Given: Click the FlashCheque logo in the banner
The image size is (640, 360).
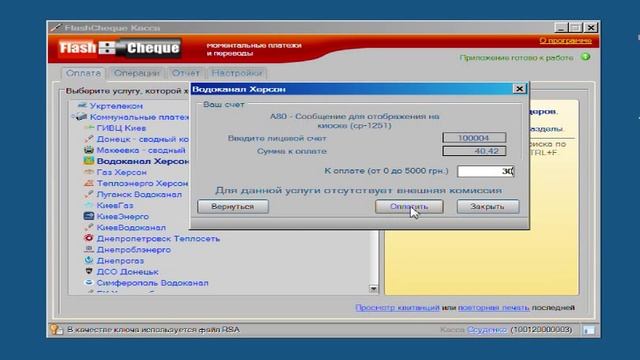Looking at the screenshot, I should (x=119, y=48).
